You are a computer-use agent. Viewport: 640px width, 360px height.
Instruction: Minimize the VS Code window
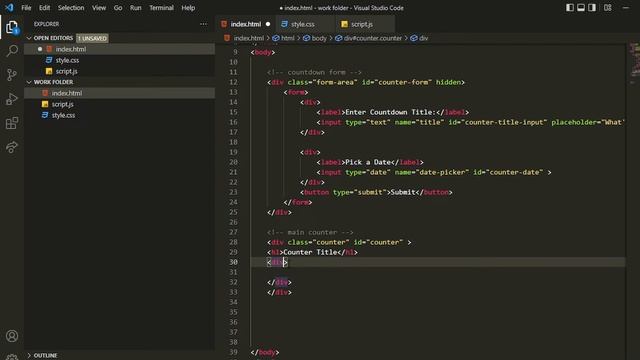pos(626,8)
